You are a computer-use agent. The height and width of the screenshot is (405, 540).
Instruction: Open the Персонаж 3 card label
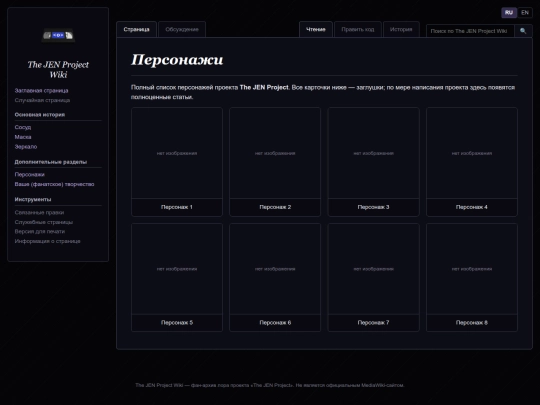374,207
